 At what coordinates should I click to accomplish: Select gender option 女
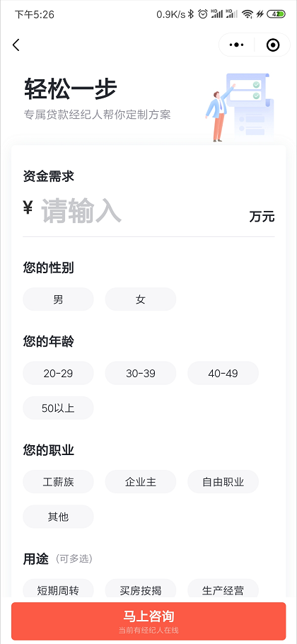(141, 299)
